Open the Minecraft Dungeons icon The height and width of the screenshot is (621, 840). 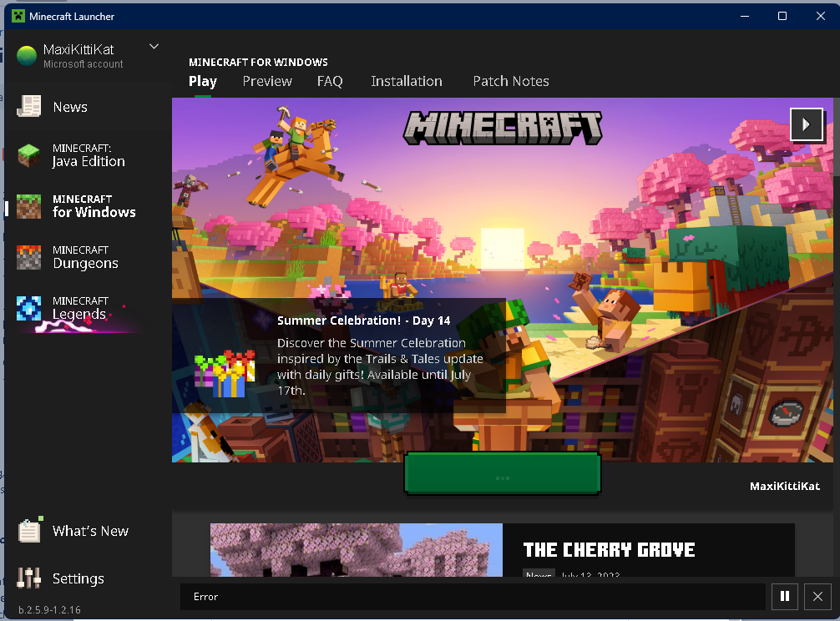(28, 257)
